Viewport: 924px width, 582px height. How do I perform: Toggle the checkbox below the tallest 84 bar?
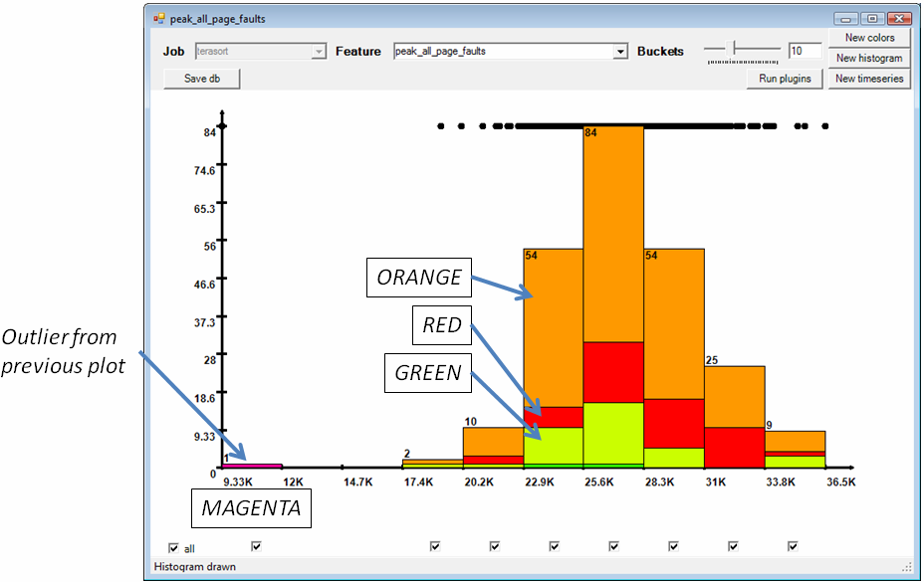click(613, 545)
